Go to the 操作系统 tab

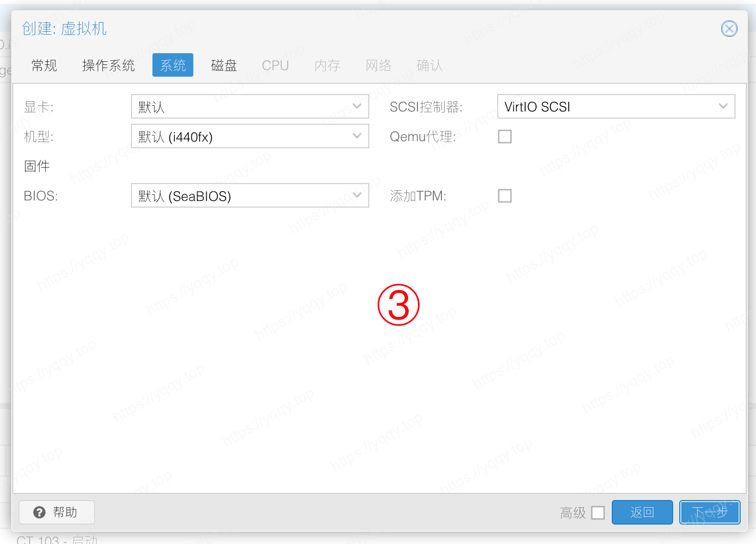coord(108,65)
